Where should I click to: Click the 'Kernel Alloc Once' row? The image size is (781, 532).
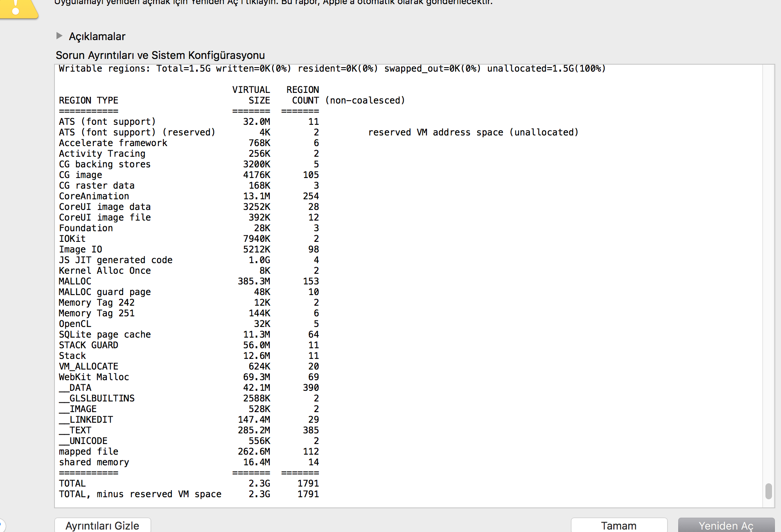pos(189,271)
